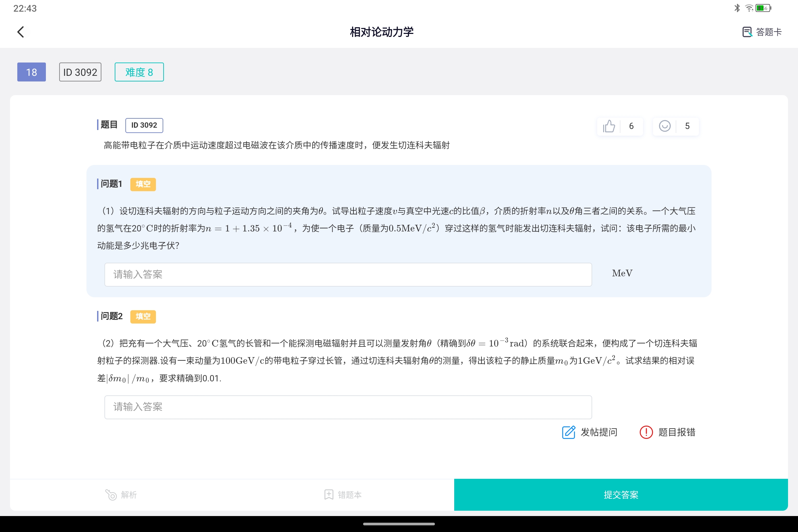Click the back arrow to exit the question
This screenshot has width=798, height=532.
21,32
